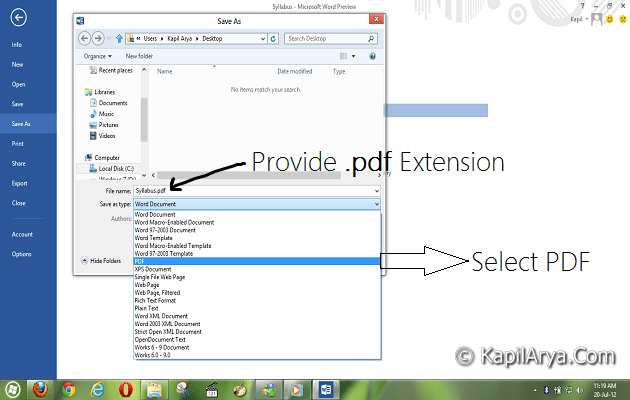Image resolution: width=630 pixels, height=400 pixels.
Task: Open the Organize dropdown menu
Action: tap(98, 56)
